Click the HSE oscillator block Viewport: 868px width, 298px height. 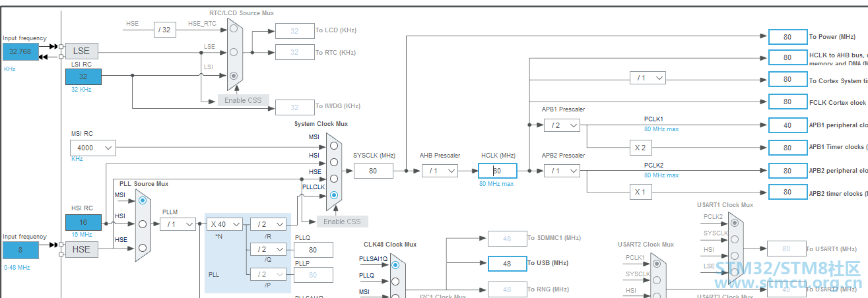pyautogui.click(x=81, y=249)
